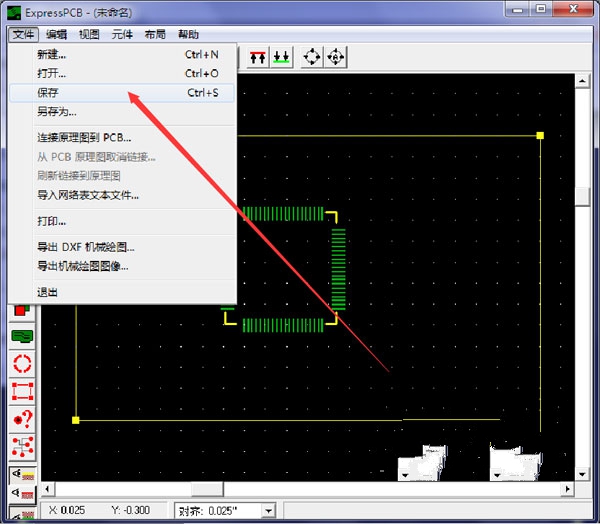Toggle layer view with red and green pattern
The height and width of the screenshot is (524, 600).
[23, 513]
